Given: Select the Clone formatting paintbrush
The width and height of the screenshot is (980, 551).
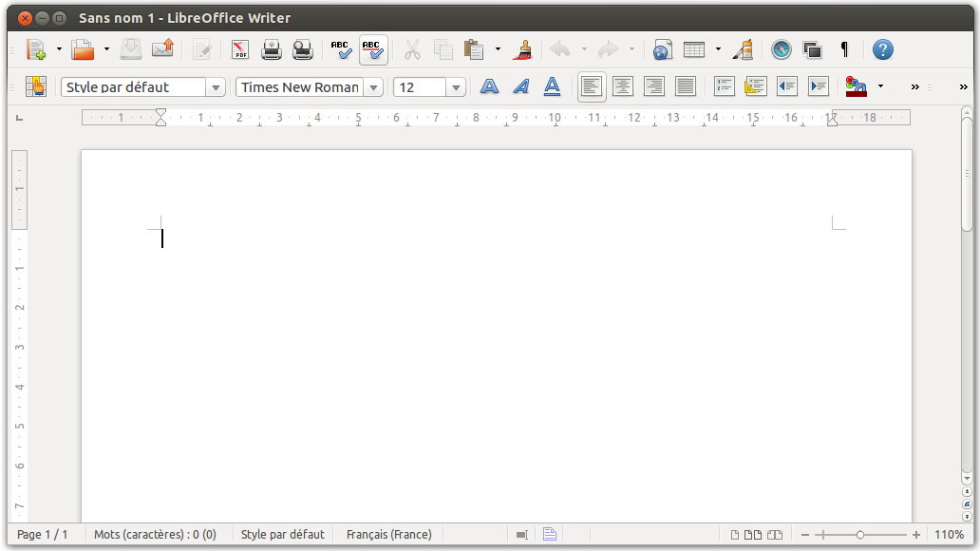Looking at the screenshot, I should (x=522, y=49).
